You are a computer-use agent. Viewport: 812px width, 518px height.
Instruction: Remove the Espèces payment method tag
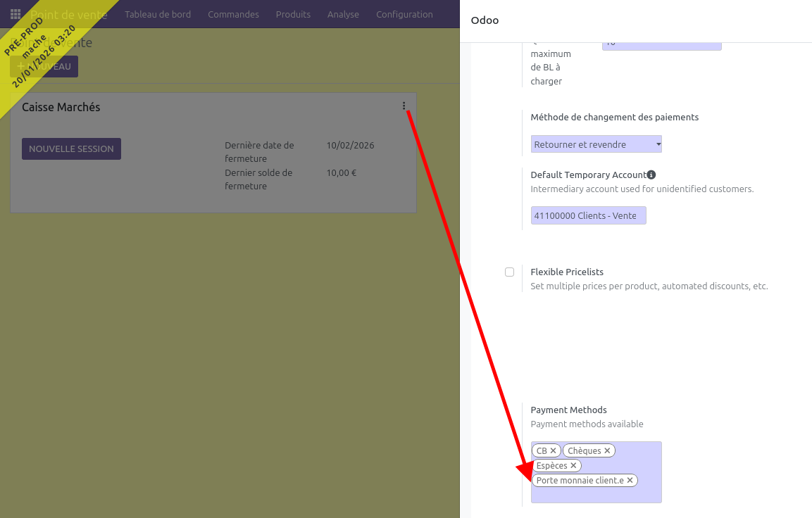573,465
